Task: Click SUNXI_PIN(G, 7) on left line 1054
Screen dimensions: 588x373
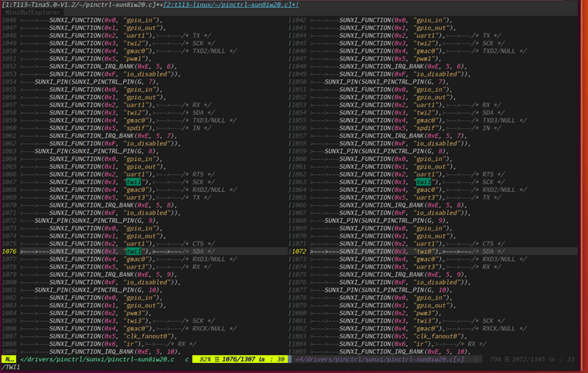Action: coord(97,82)
